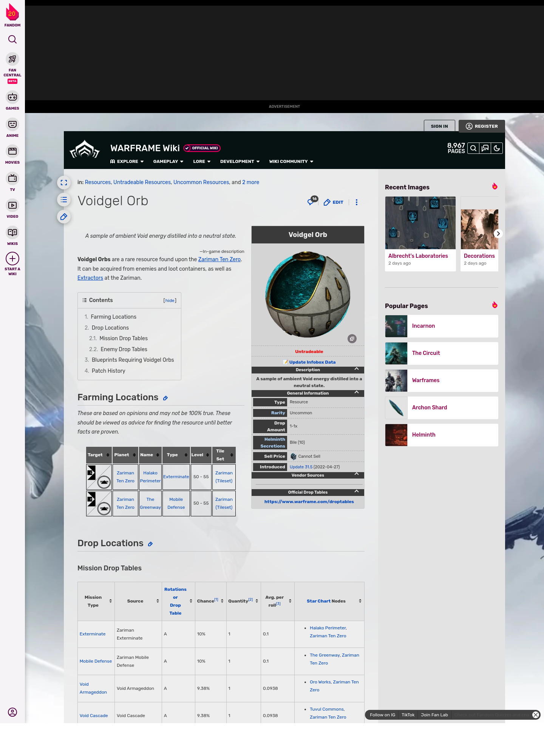
Task: Open the Helminth popular page
Action: coord(442,435)
